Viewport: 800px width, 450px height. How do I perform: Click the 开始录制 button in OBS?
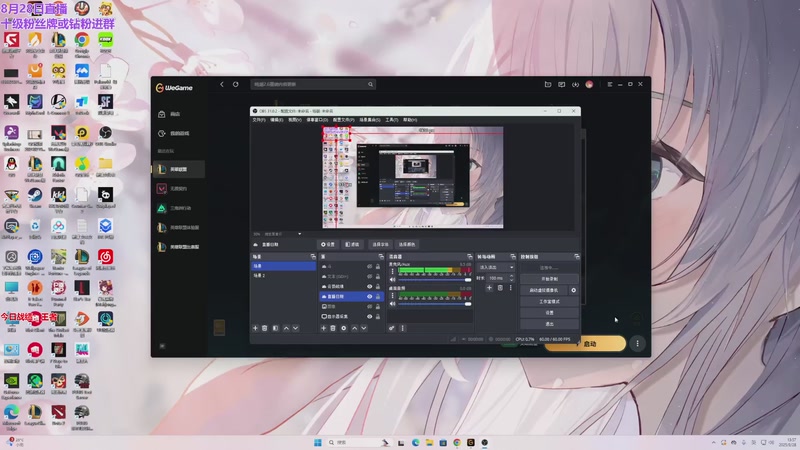[549, 279]
